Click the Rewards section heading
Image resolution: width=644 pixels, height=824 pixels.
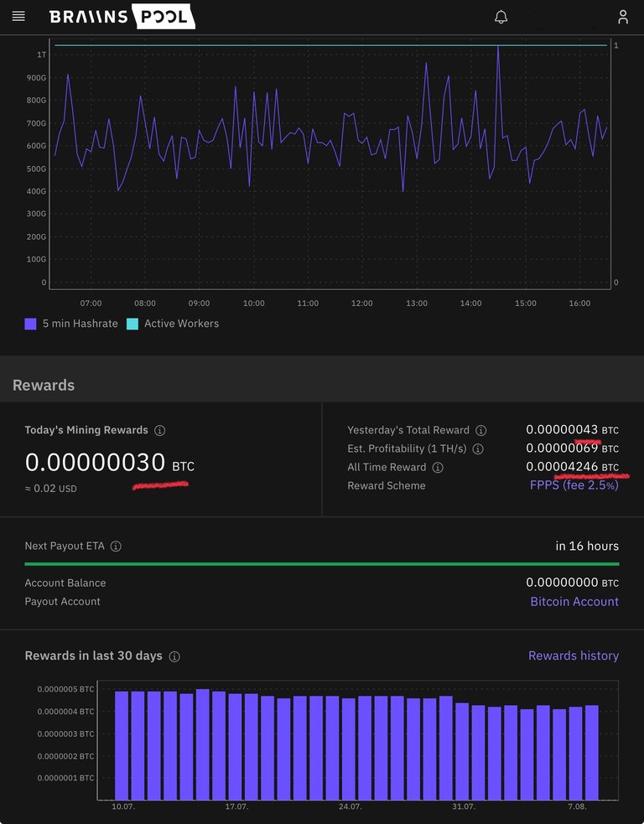pos(44,386)
